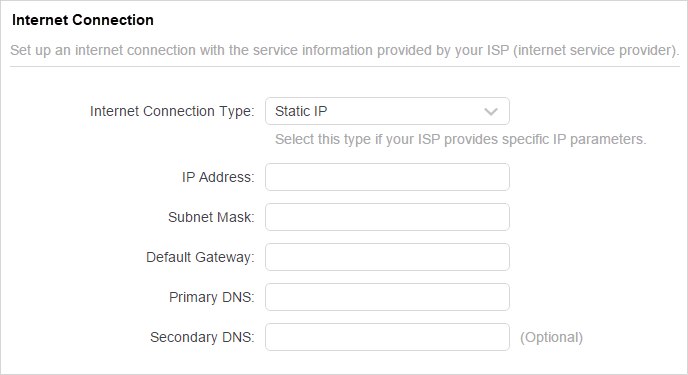The height and width of the screenshot is (375, 688).
Task: Click the "Static IP" text in the combo box
Action: (301, 111)
